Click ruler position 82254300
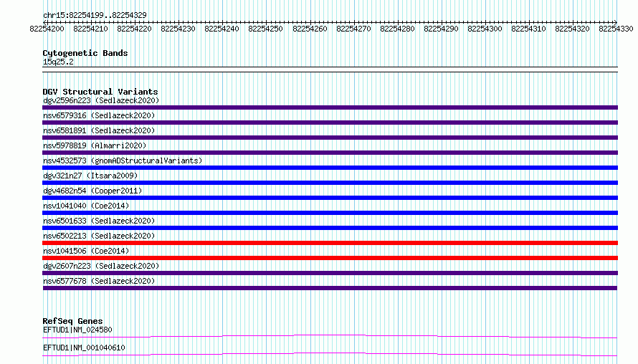Screen dimensions: 638x364 [485, 29]
